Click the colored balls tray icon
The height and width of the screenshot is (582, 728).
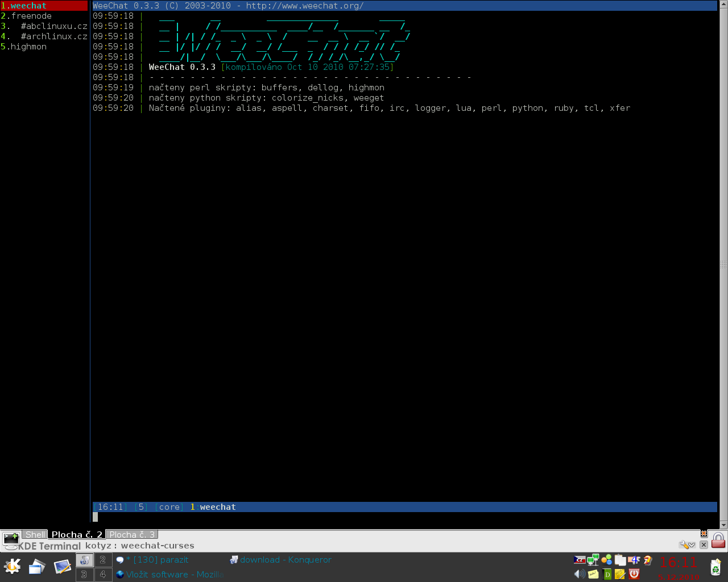[x=607, y=560]
